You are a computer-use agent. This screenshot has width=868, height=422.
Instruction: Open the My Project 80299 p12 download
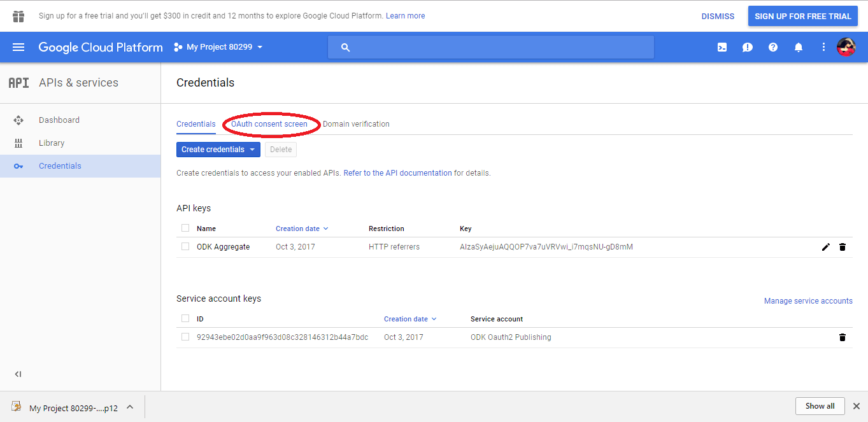(x=73, y=407)
